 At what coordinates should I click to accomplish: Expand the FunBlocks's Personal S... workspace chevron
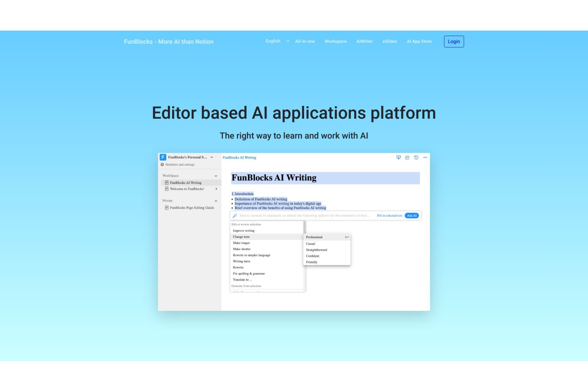(x=212, y=157)
